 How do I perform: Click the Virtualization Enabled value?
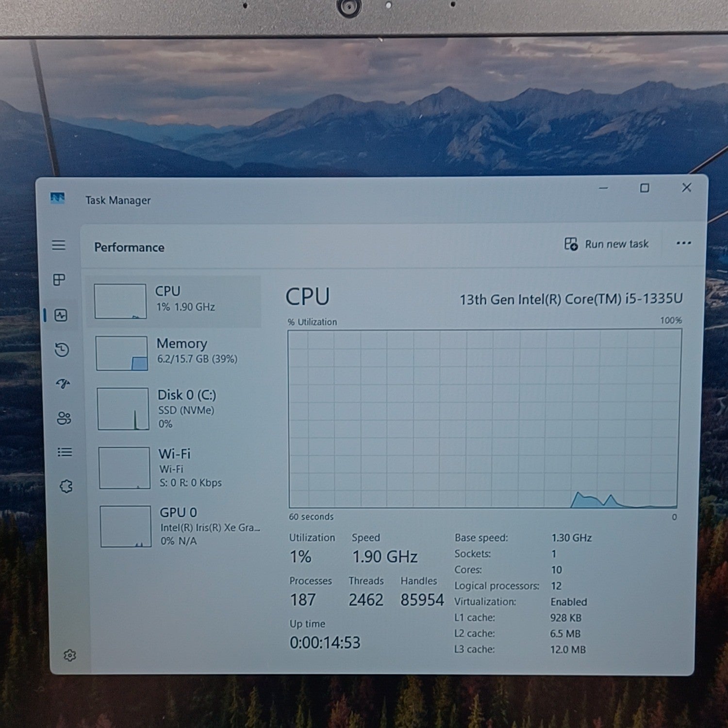[569, 602]
